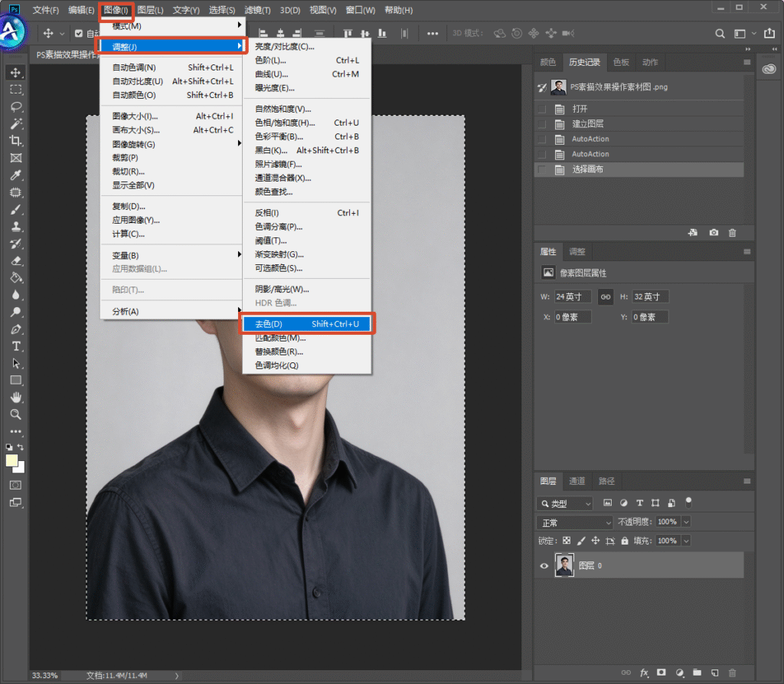Select the Clone Stamp tool
The height and width of the screenshot is (684, 784).
point(16,227)
